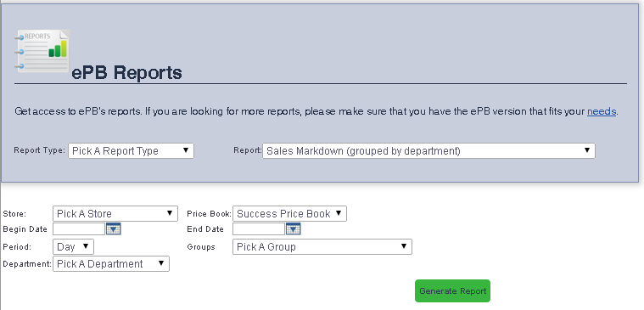Click the Groups label

201,247
